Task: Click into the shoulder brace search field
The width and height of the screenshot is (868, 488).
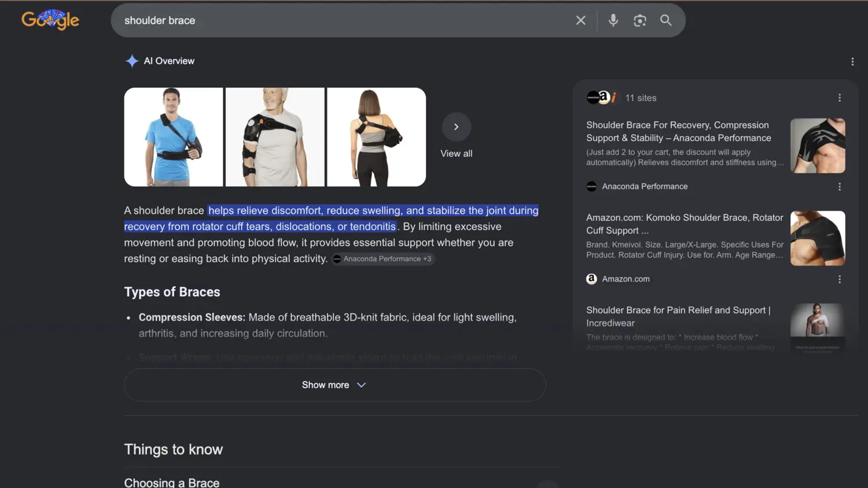Action: coord(344,20)
